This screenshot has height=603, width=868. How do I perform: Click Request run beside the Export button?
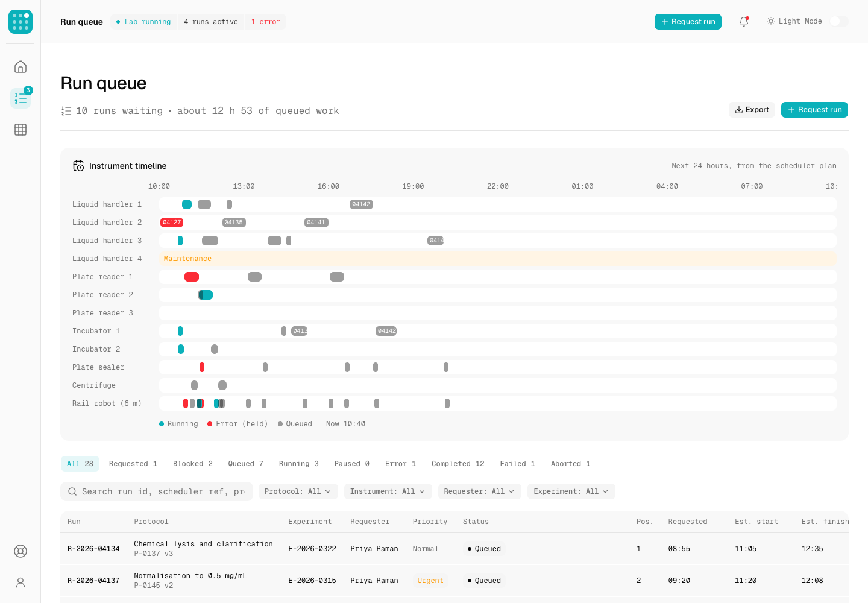814,110
